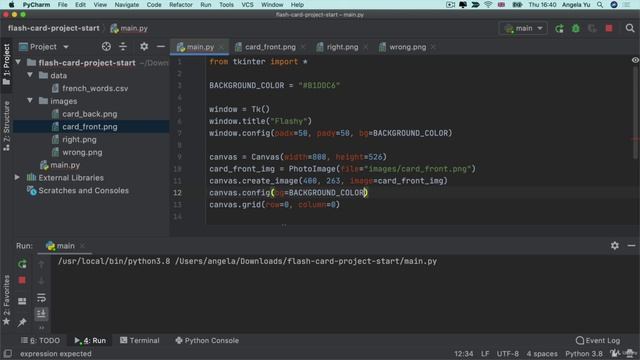Open Spotlight search in macOS menu bar
The width and height of the screenshot is (640, 360).
click(600, 5)
